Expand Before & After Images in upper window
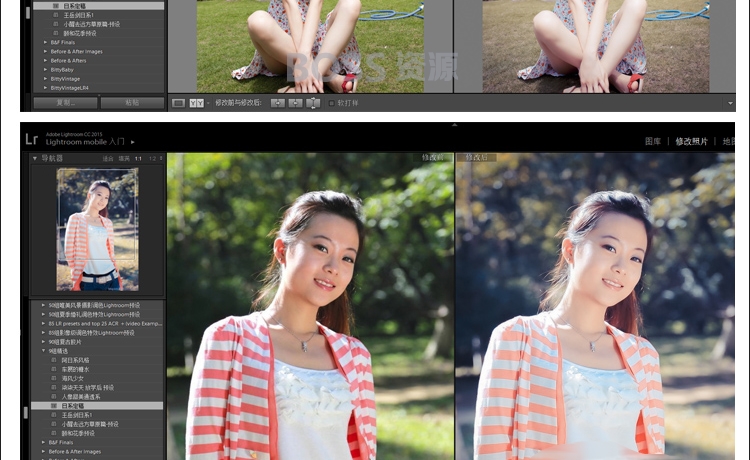The width and height of the screenshot is (750, 460). [x=45, y=52]
